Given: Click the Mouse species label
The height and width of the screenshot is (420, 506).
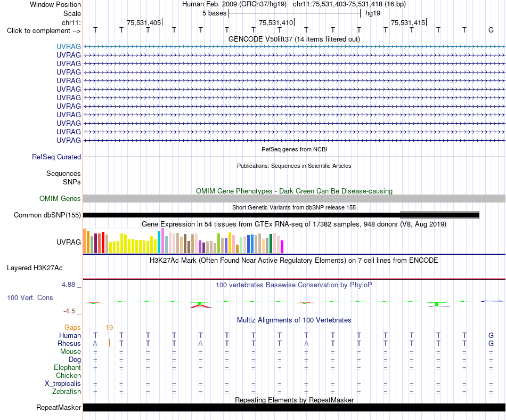Looking at the screenshot, I should click(70, 352).
